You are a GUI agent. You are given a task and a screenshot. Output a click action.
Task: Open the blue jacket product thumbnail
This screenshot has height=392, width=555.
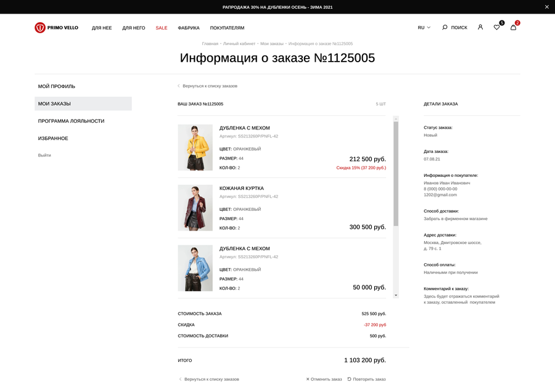pyautogui.click(x=195, y=268)
